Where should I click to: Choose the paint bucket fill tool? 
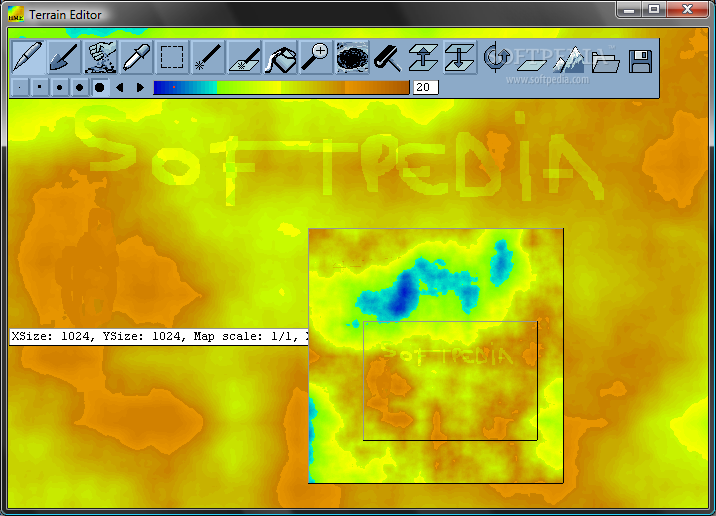coord(280,58)
